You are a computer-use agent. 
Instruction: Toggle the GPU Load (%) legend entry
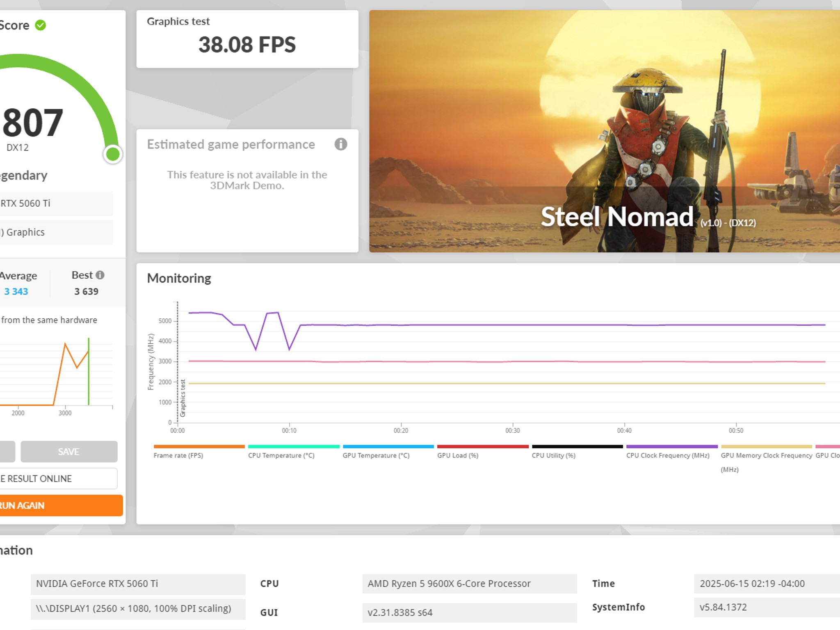click(x=483, y=452)
